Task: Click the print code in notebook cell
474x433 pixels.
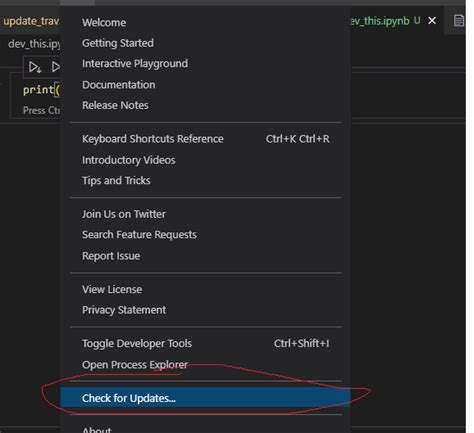Action: click(41, 90)
